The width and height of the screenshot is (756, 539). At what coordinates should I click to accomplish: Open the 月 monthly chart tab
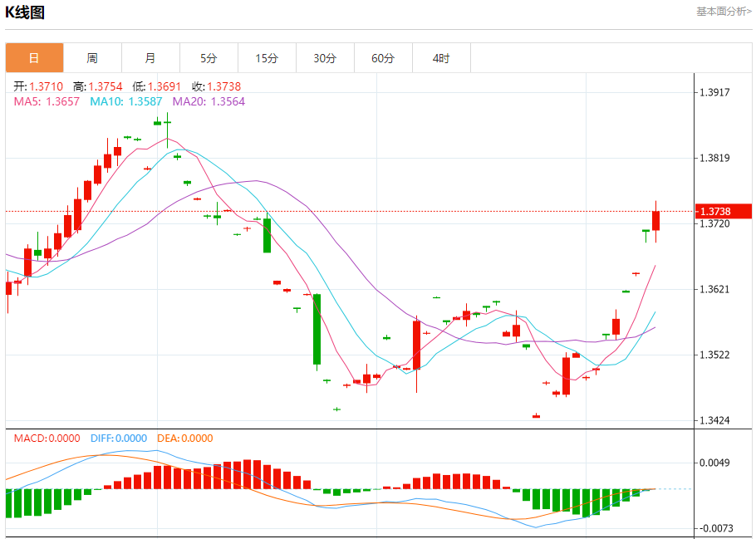pos(150,58)
